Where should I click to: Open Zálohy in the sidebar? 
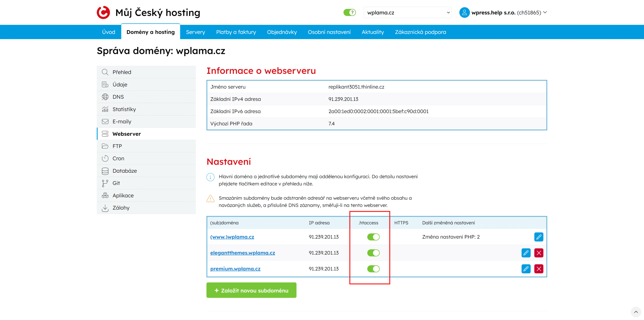[146, 208]
